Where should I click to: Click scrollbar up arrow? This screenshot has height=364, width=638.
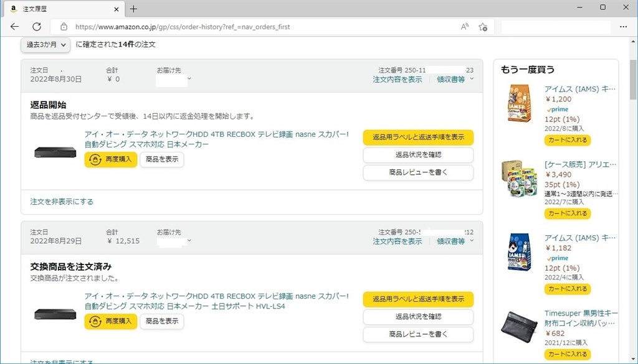point(634,41)
